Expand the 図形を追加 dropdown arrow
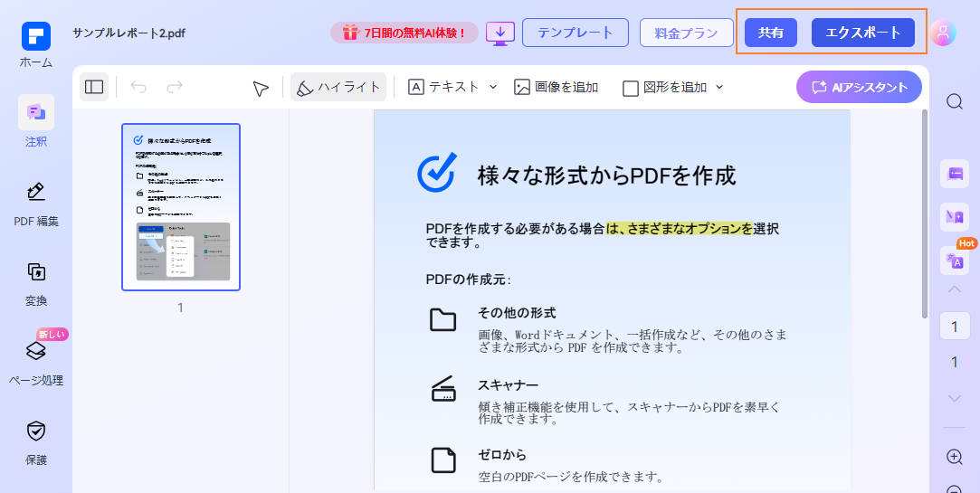Screen dimensions: 980x493 pos(718,87)
